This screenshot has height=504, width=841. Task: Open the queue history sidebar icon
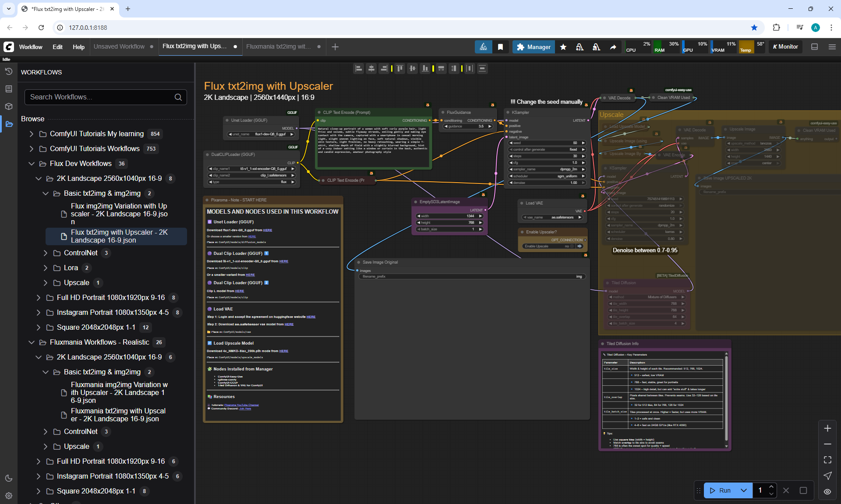pyautogui.click(x=9, y=71)
